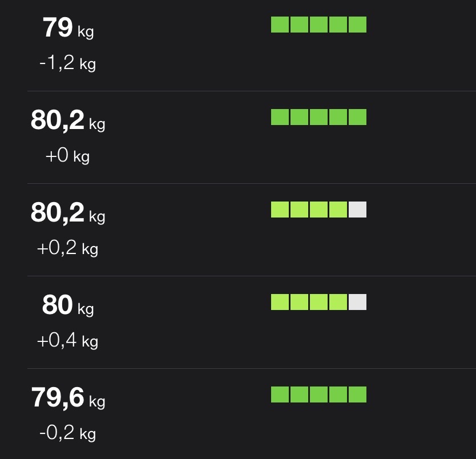Click the +0 kg change label
The image size is (476, 459).
[67, 156]
